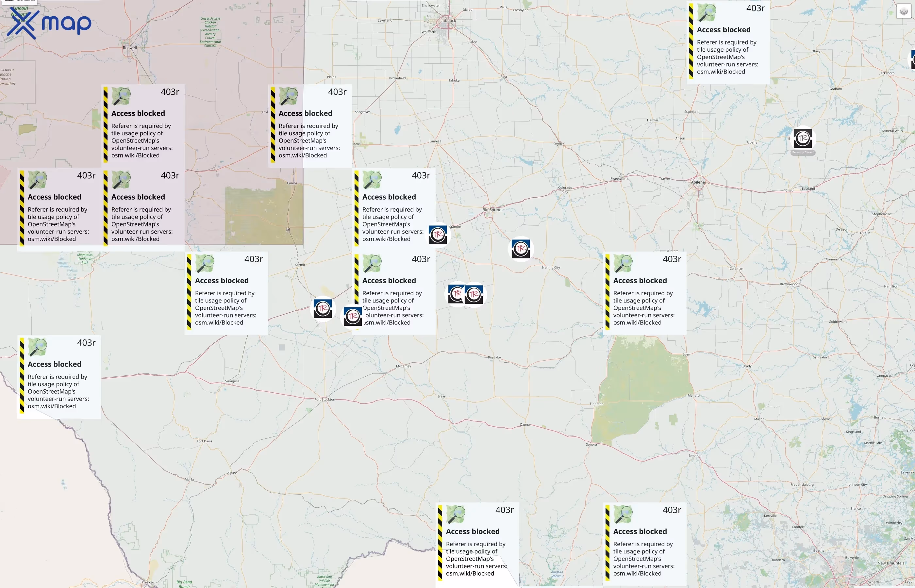
Task: Click the San Saba label
Action: pos(820,357)
